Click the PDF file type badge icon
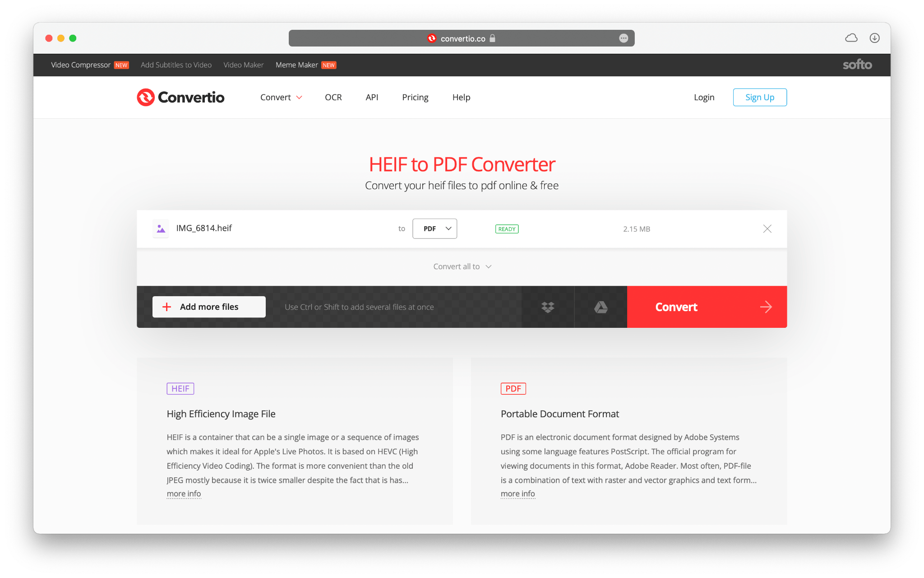The image size is (924, 578). (512, 387)
